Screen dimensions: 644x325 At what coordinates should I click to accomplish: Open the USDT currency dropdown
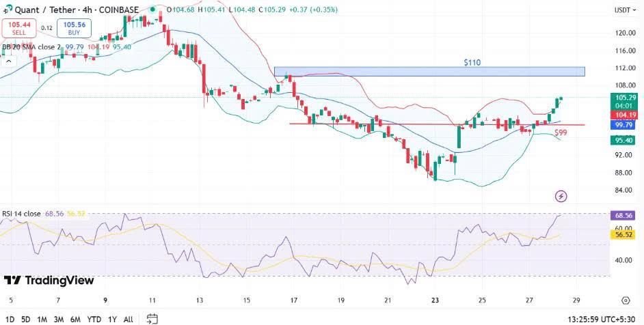click(x=621, y=10)
